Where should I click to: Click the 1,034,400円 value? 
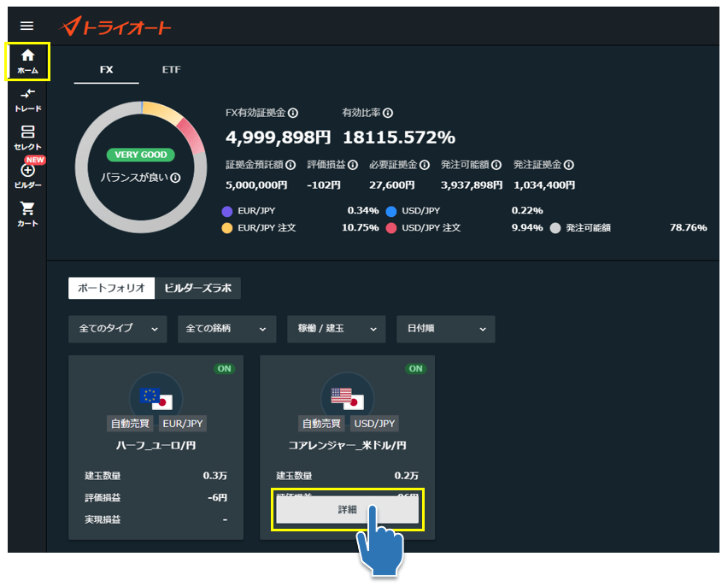[544, 185]
